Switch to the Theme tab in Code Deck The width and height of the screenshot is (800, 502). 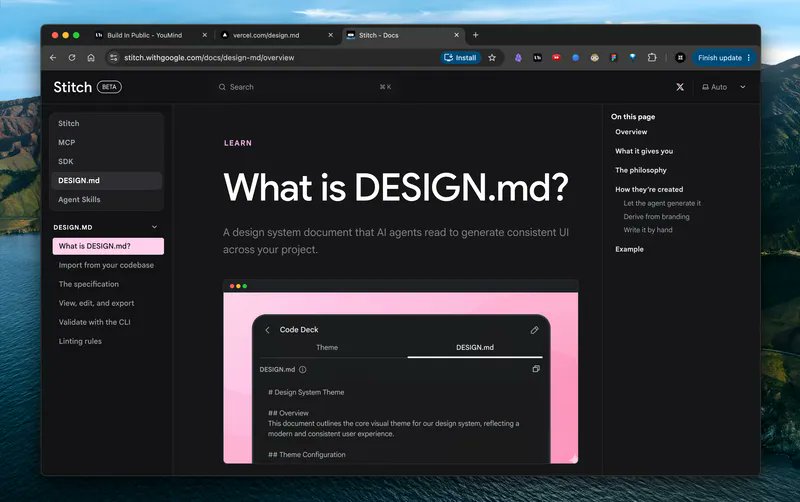tap(327, 347)
